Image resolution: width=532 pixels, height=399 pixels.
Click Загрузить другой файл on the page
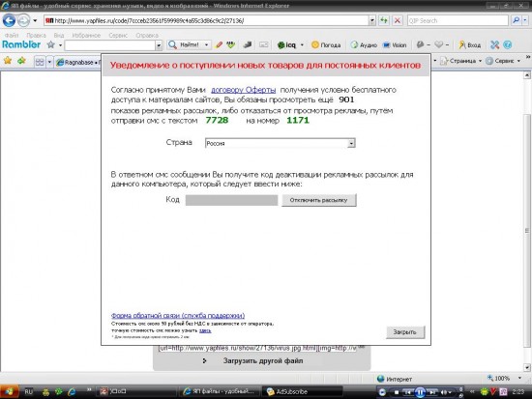coord(263,361)
